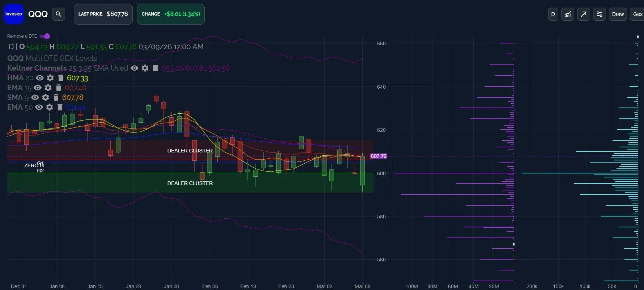Click the 640 price axis label
644x290 pixels.
tap(381, 87)
